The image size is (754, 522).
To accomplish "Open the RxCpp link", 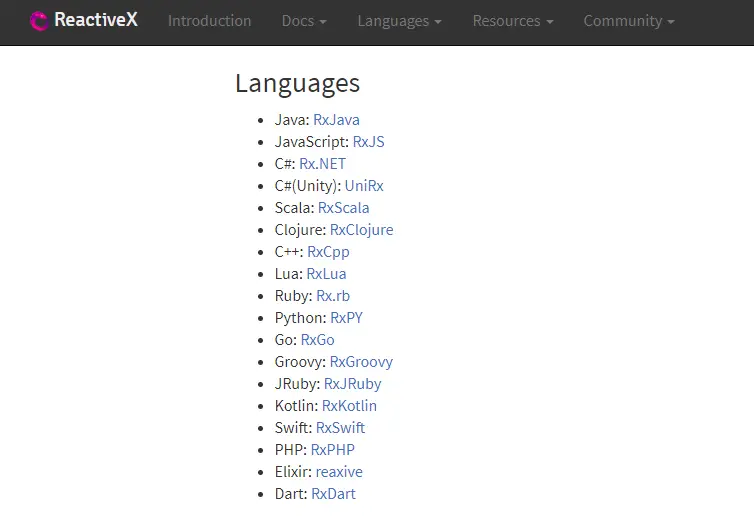I will coord(328,252).
